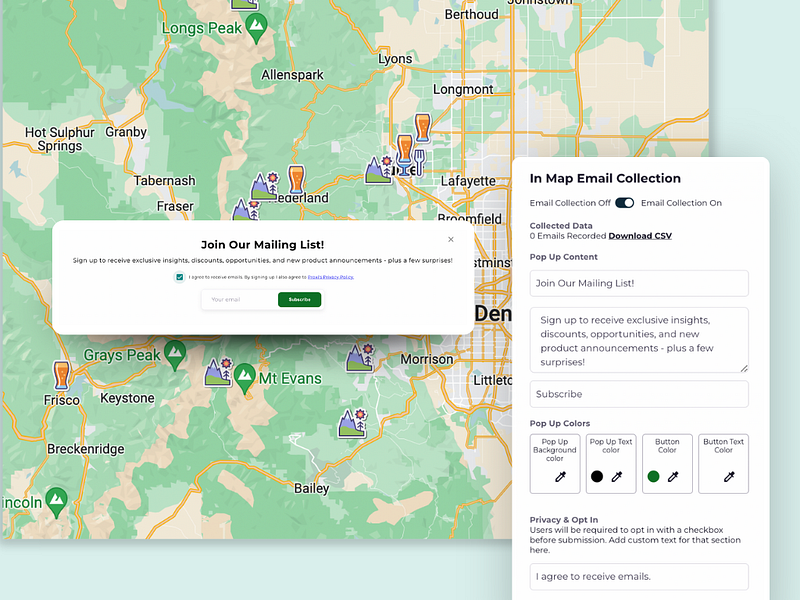Open the mountain trail marker near Morrison
Viewport: 800px width, 600px height.
coord(360,357)
